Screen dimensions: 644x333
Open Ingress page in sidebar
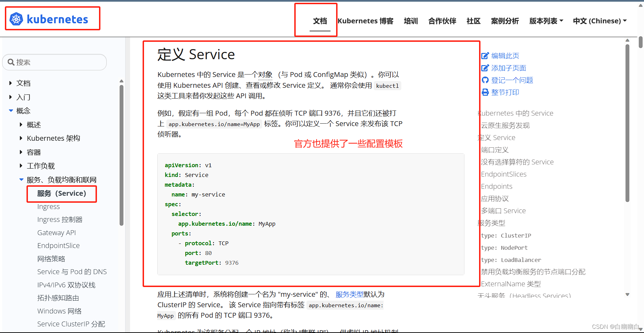pos(48,207)
